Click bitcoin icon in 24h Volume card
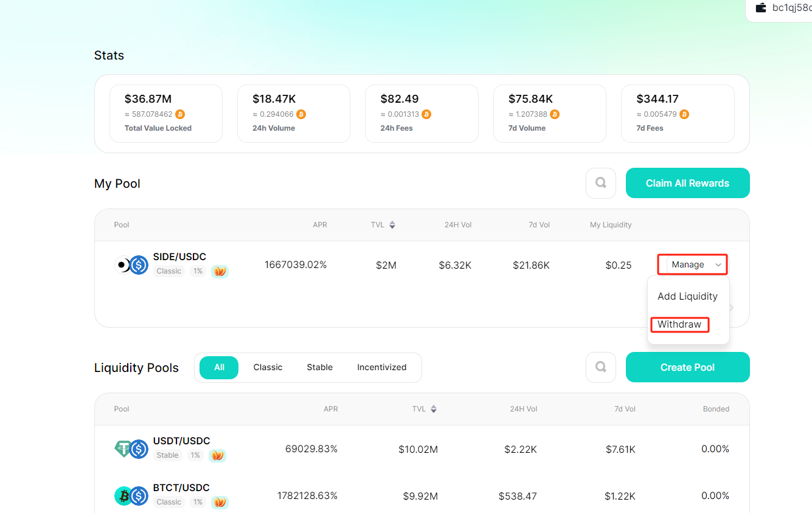812x513 pixels. [301, 114]
